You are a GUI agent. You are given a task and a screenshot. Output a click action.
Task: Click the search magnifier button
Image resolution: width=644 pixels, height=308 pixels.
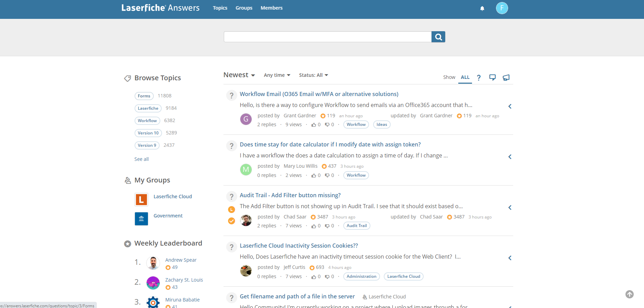tap(438, 37)
